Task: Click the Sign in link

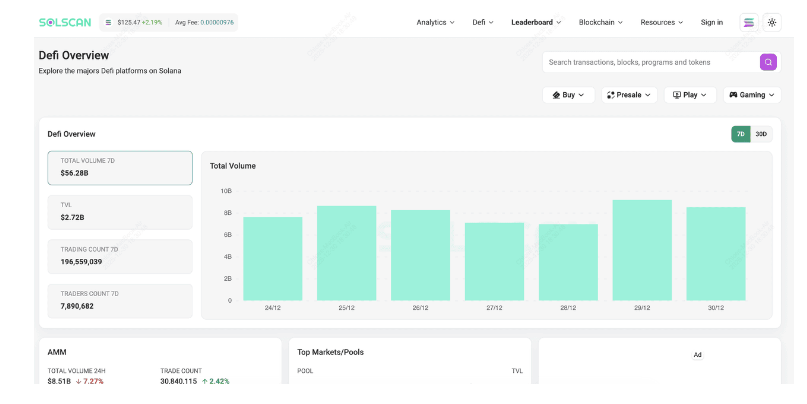Action: click(711, 22)
